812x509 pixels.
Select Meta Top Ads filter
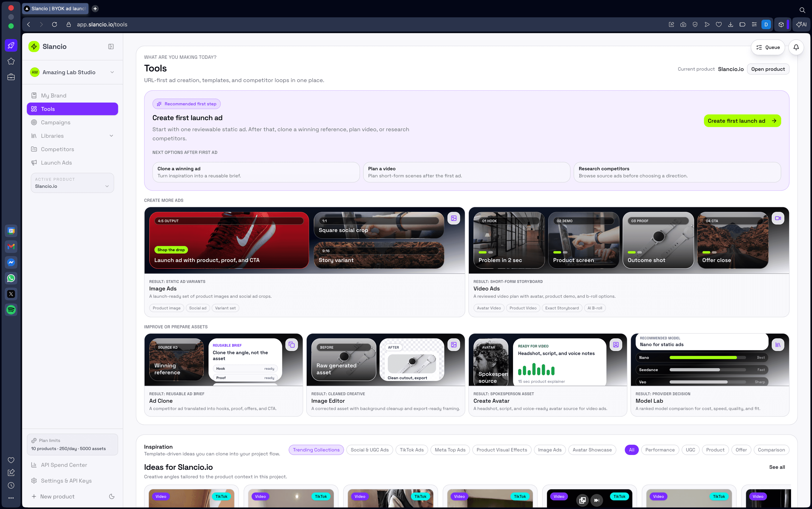pos(450,450)
